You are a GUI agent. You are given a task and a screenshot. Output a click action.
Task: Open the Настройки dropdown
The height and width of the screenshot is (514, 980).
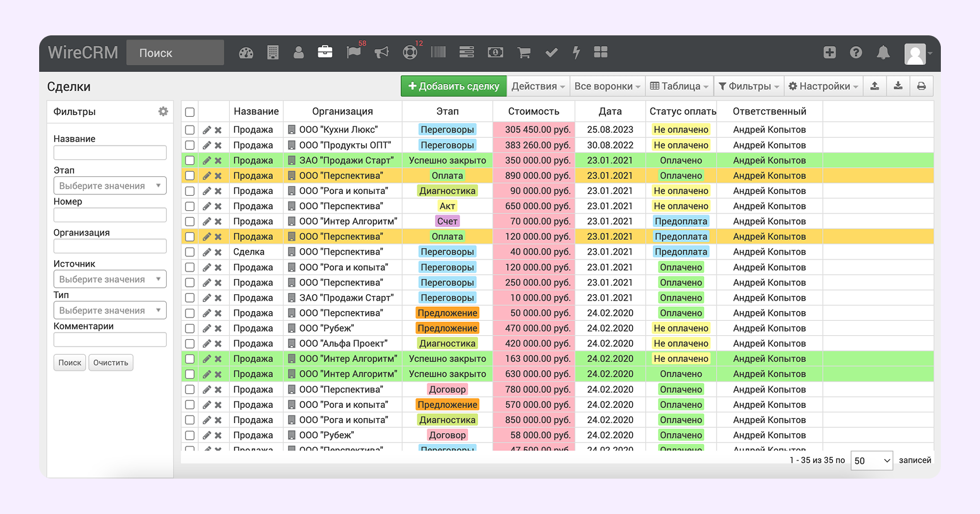[x=823, y=86]
